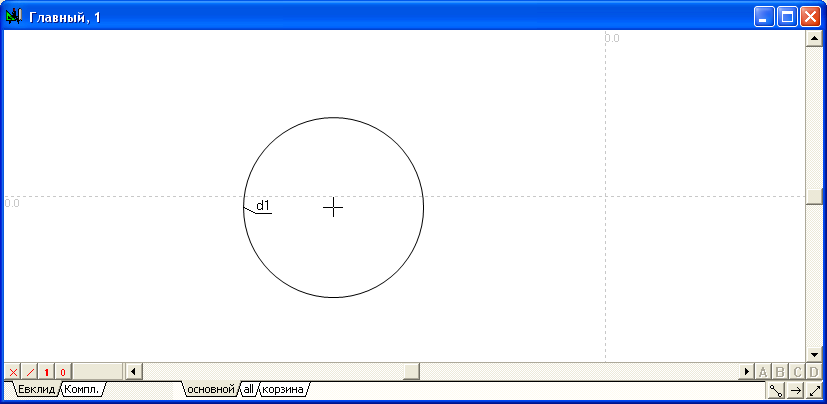Click the right arrow tool icon
The width and height of the screenshot is (827, 404).
click(795, 390)
